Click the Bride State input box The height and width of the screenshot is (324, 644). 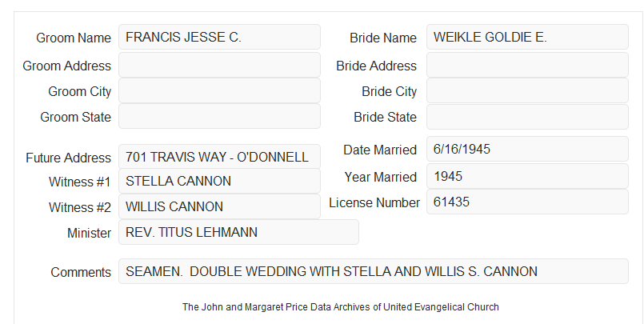click(527, 117)
